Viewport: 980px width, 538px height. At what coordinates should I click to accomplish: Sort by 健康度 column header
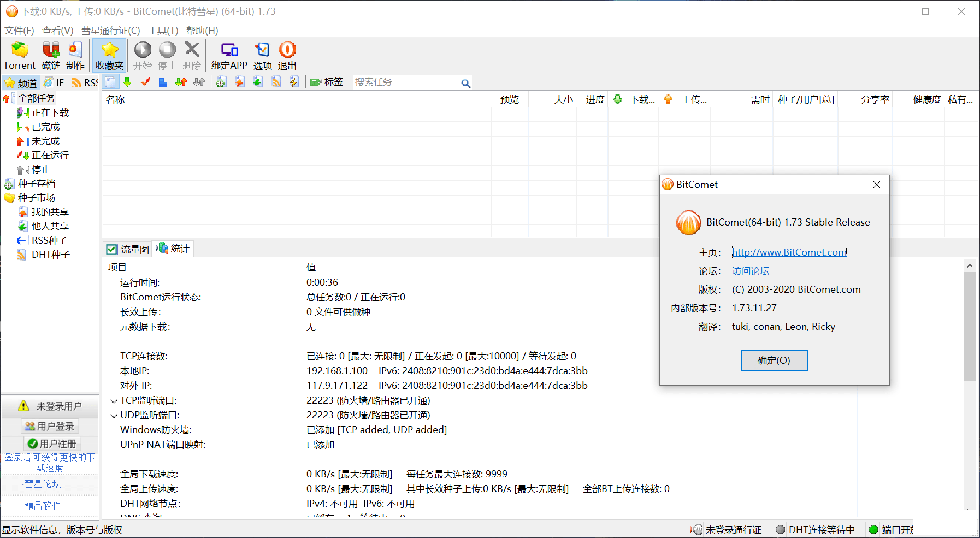coord(918,99)
